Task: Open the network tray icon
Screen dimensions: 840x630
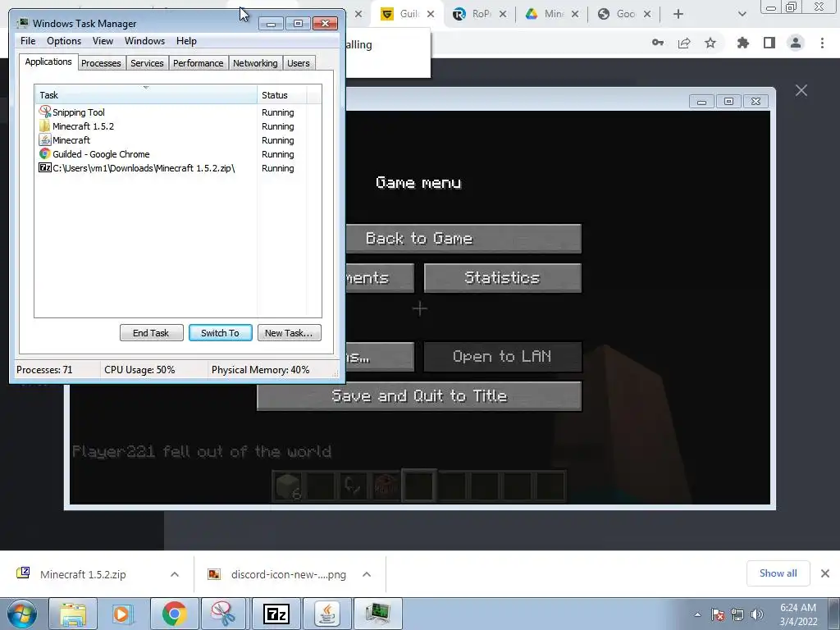Action: pos(737,615)
